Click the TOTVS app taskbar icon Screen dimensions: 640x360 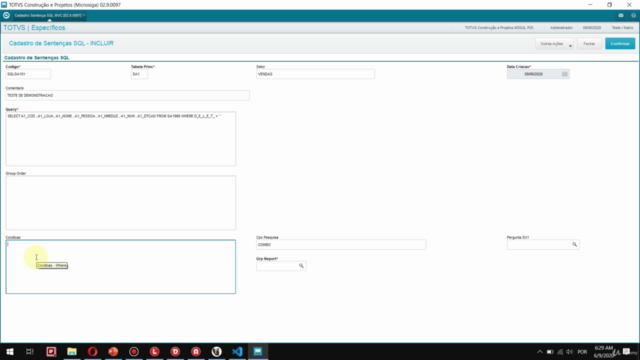(x=258, y=351)
